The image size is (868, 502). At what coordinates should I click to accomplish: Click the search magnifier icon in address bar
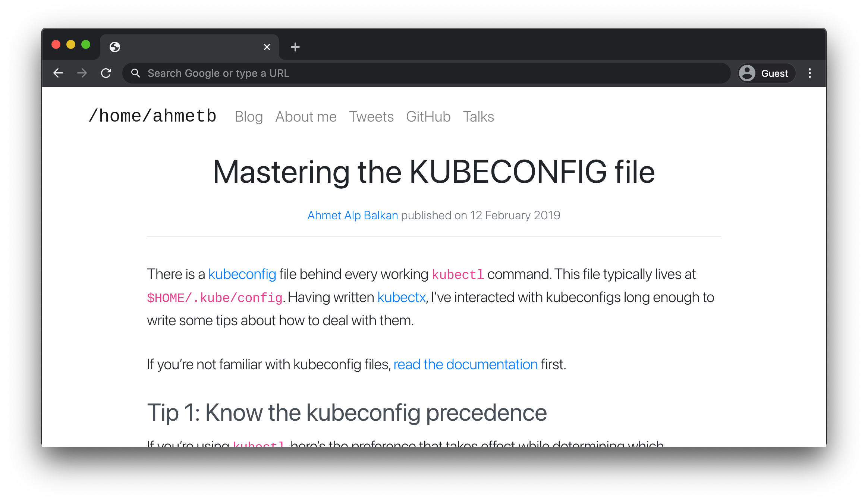136,73
